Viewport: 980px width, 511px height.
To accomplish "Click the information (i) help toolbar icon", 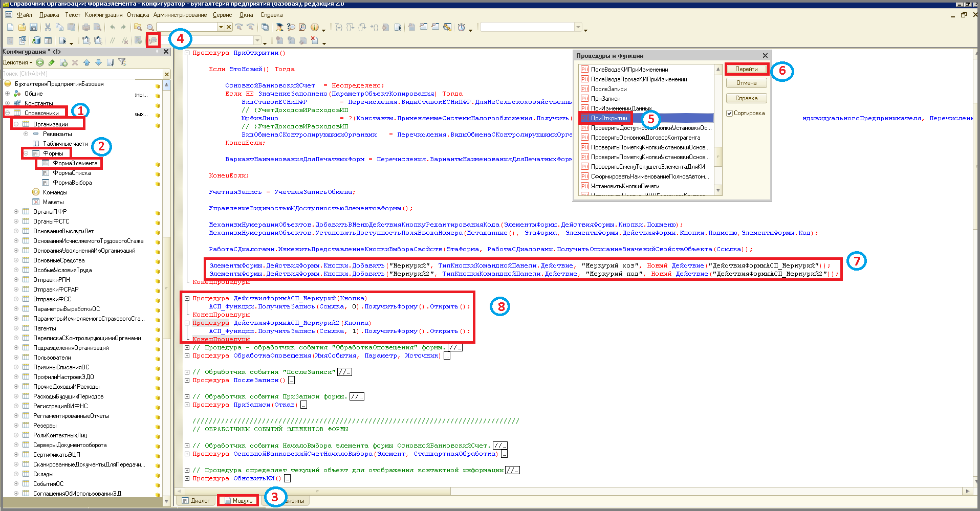I will [314, 27].
